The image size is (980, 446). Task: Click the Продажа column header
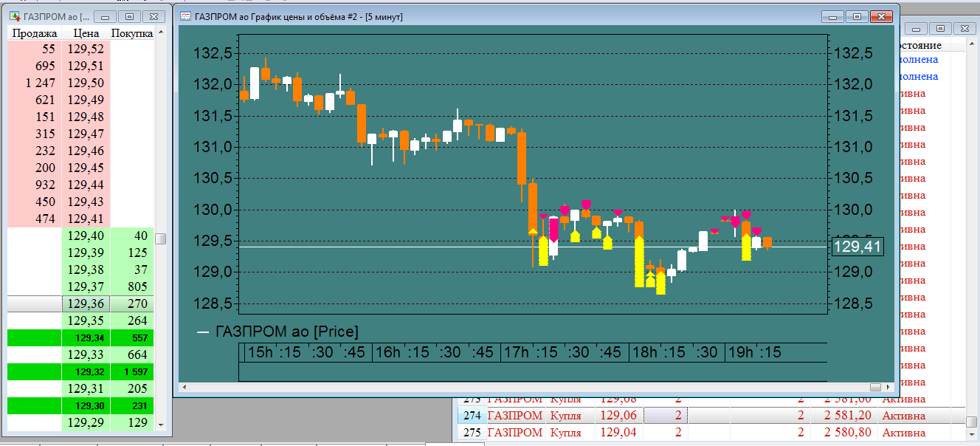[x=35, y=33]
